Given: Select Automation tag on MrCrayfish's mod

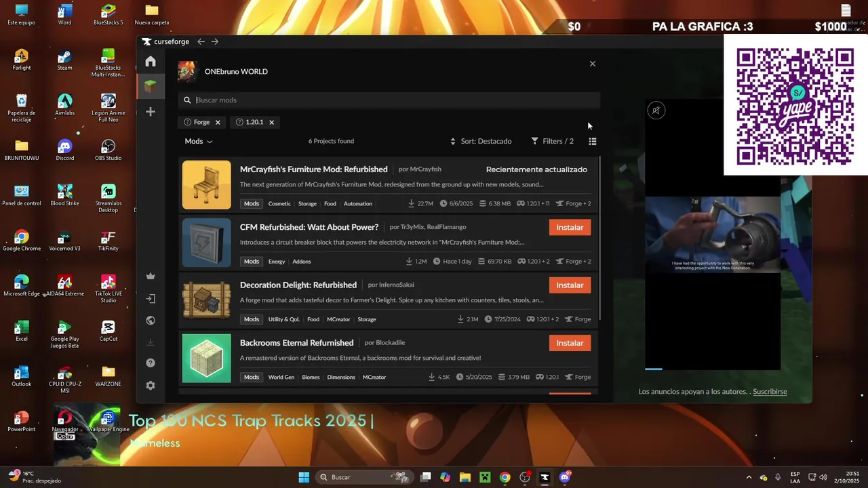Looking at the screenshot, I should [358, 204].
